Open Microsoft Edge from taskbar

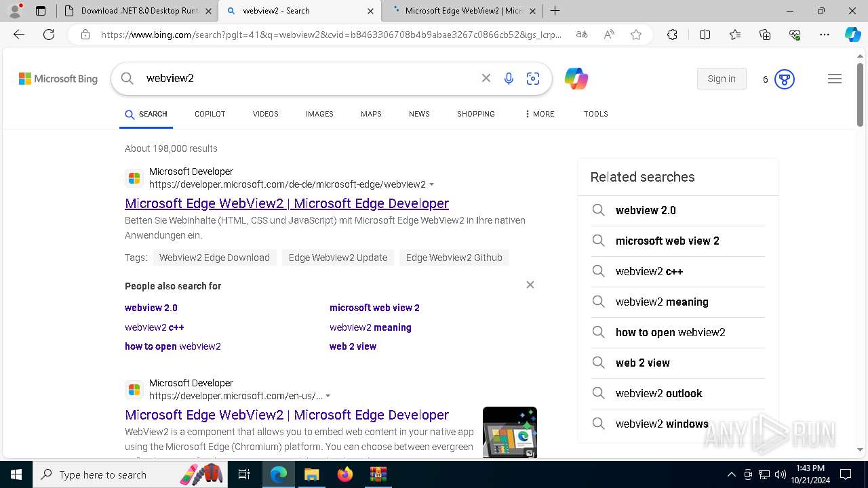pos(279,474)
